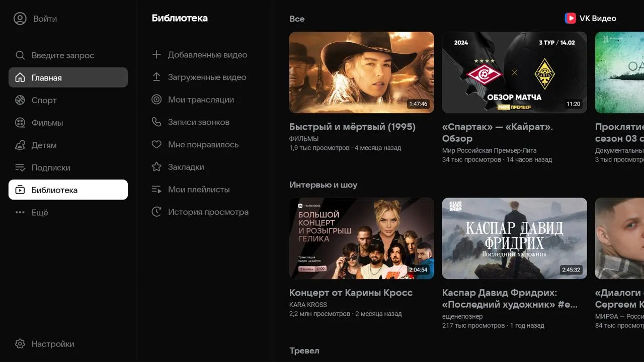Play the Быстрый и мёртвый (1995) thumbnail

point(362,72)
